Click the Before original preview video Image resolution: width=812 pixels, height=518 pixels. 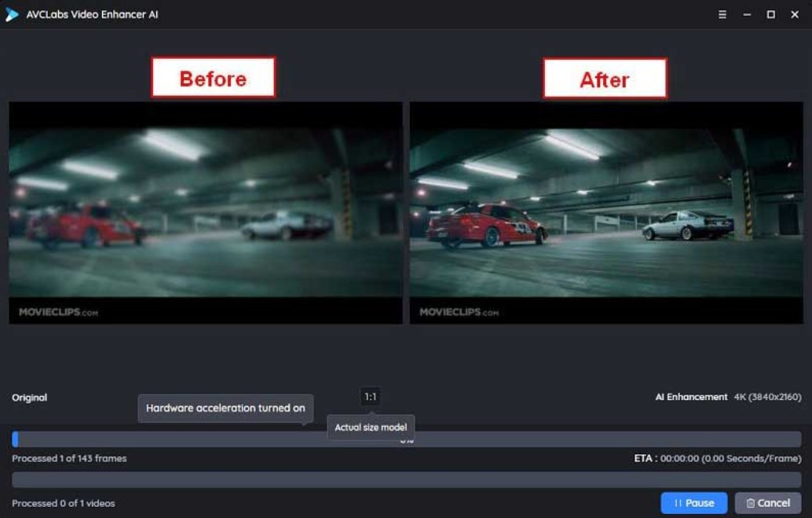206,213
